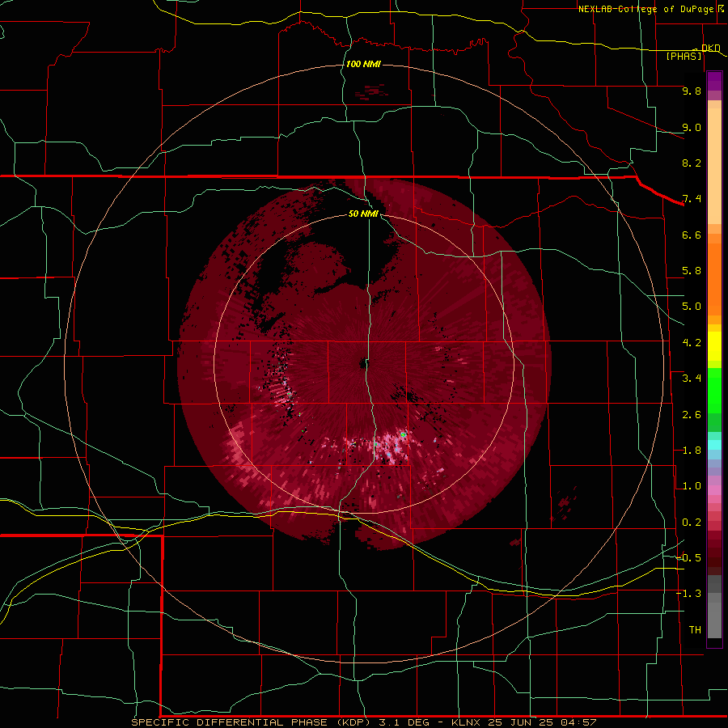
Task: Click the -0.5 value on the color scale
Action: pos(688,558)
